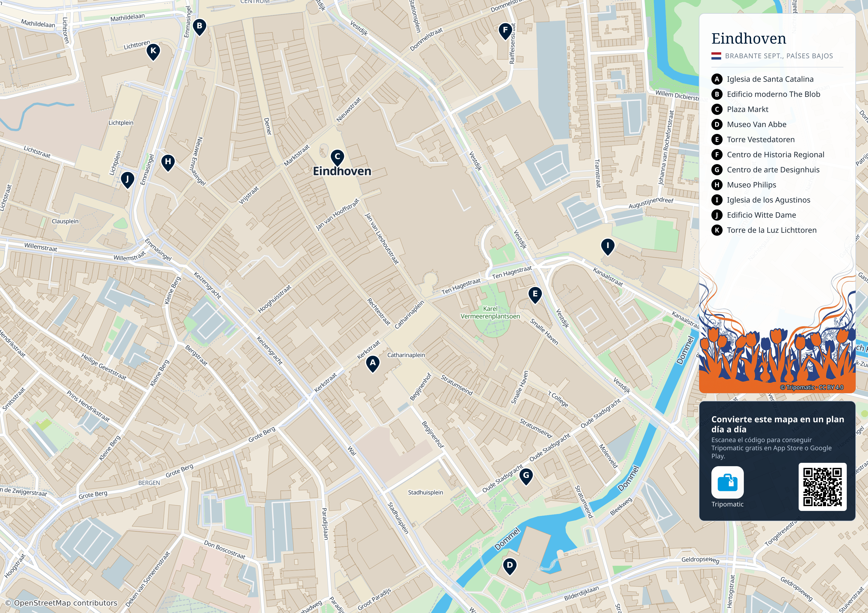Click map pin F on Raiffeisenstraat
Screen dimensions: 868x613
coord(505,31)
